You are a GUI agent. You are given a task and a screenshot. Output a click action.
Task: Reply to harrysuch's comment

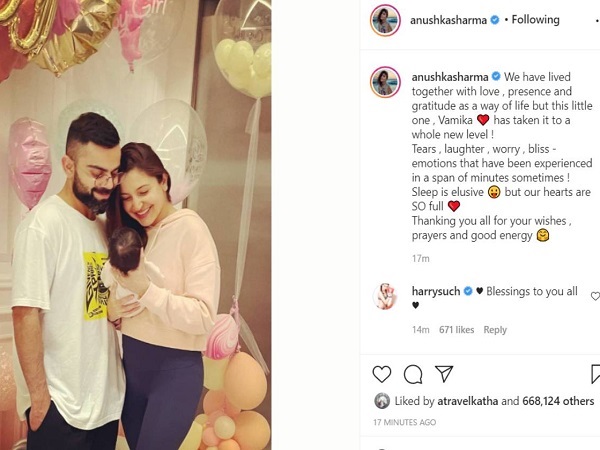click(x=495, y=330)
